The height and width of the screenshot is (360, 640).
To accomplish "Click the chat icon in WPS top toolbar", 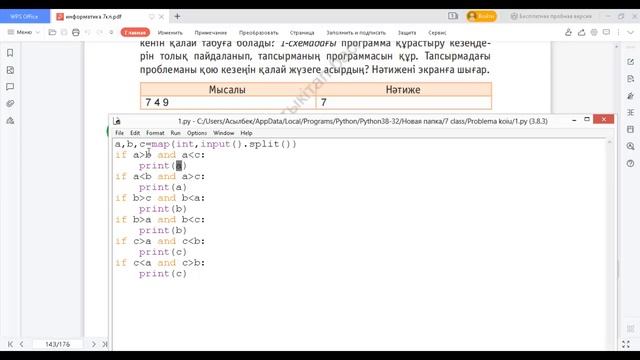I will pyautogui.click(x=607, y=32).
